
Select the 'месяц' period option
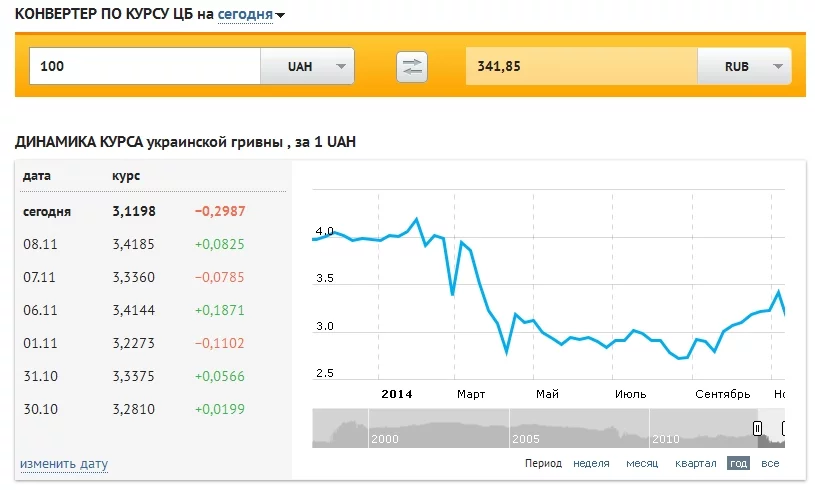click(642, 464)
